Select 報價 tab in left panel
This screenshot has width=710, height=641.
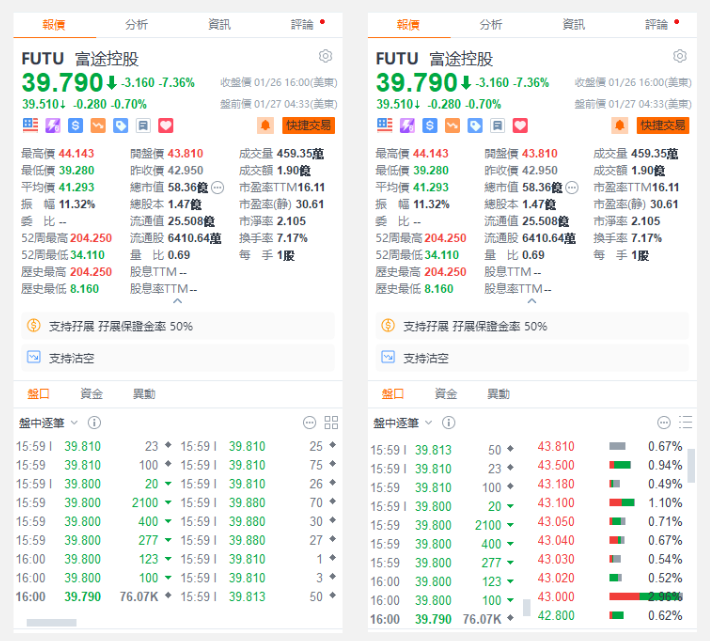pyautogui.click(x=54, y=24)
